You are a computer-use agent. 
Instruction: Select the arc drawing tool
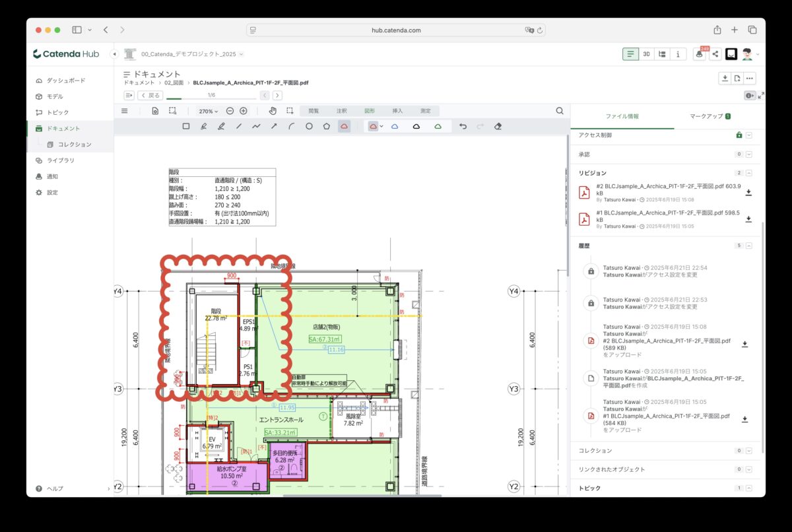291,126
